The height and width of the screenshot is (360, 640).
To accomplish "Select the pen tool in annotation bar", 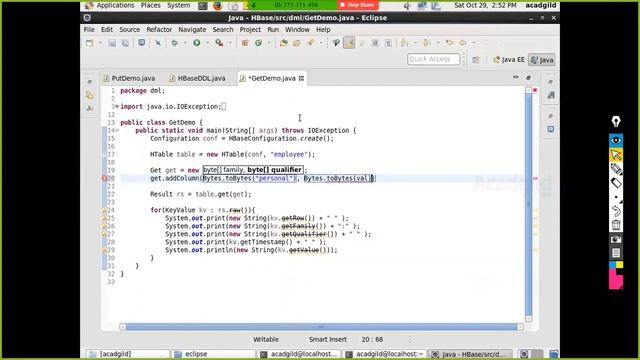I will (x=616, y=121).
